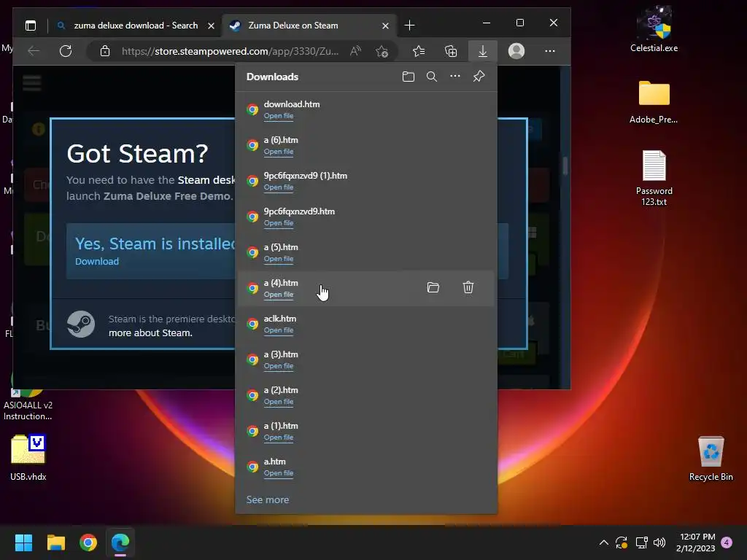The height and width of the screenshot is (560, 747).
Task: Show a (4).htm in folder
Action: click(x=433, y=287)
